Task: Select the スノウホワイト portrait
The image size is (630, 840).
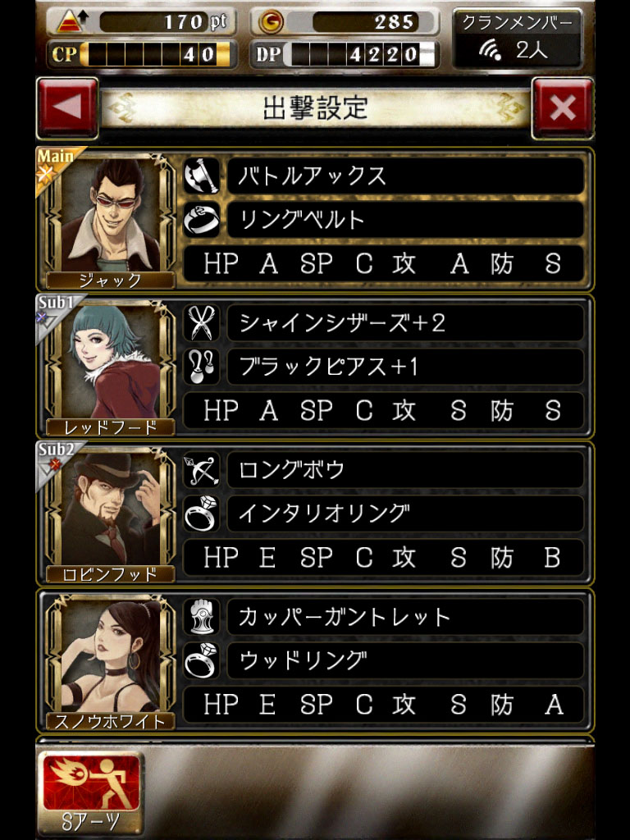Action: [x=111, y=660]
